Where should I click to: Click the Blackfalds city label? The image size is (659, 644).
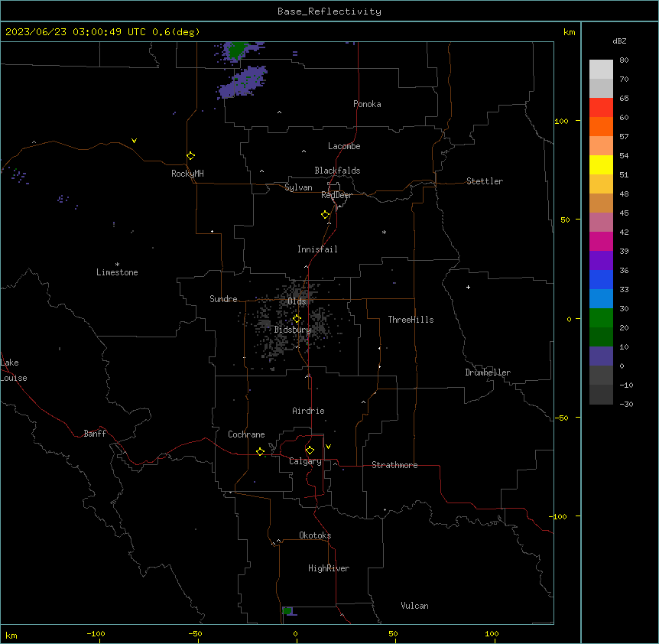coord(337,171)
